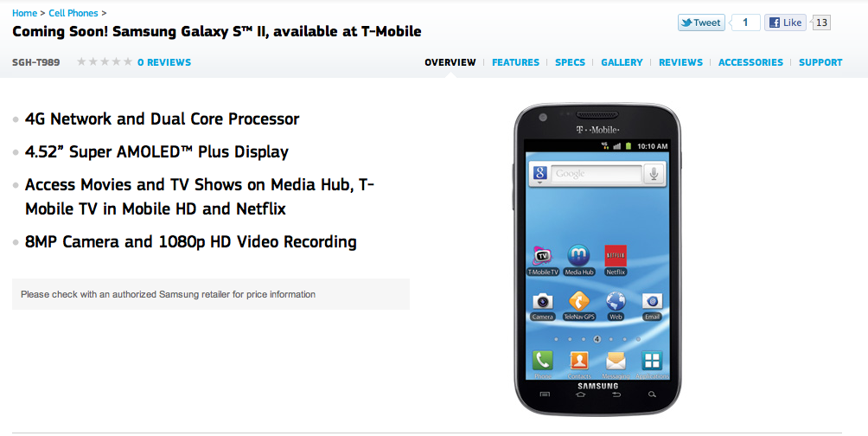Select the Accessories tab

[750, 62]
